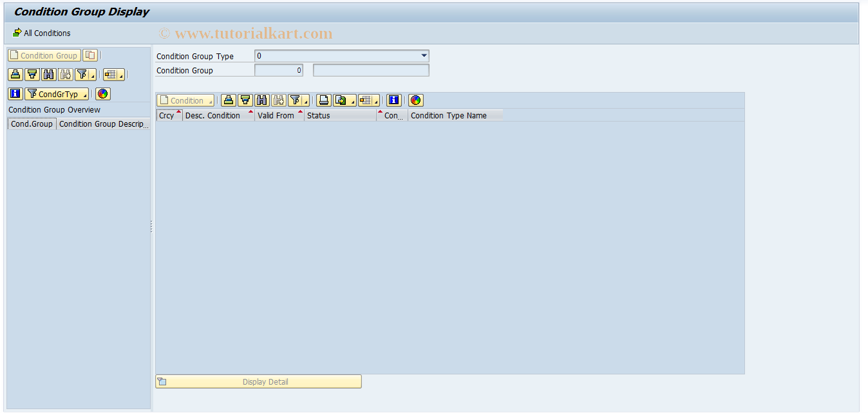Select the Condition Type Name column header
The height and width of the screenshot is (413, 868).
[x=456, y=116]
